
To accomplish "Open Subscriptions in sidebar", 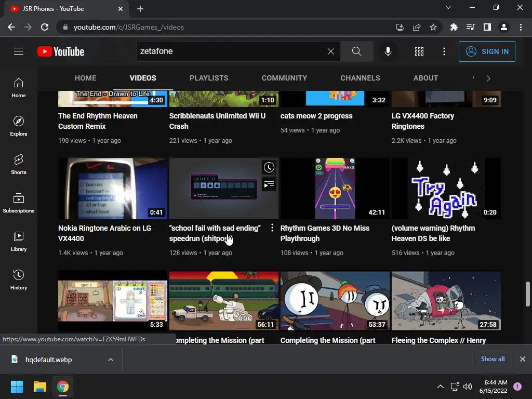I will click(x=19, y=203).
